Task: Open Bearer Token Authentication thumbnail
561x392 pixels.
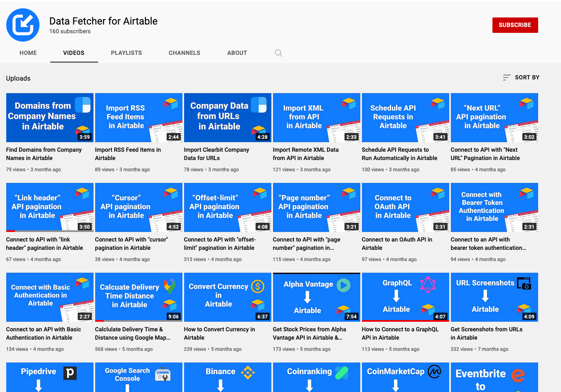Action: coord(495,207)
